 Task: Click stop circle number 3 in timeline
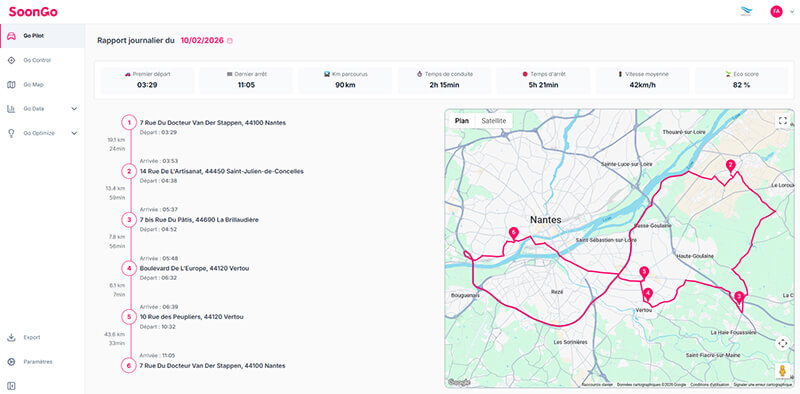coord(129,219)
